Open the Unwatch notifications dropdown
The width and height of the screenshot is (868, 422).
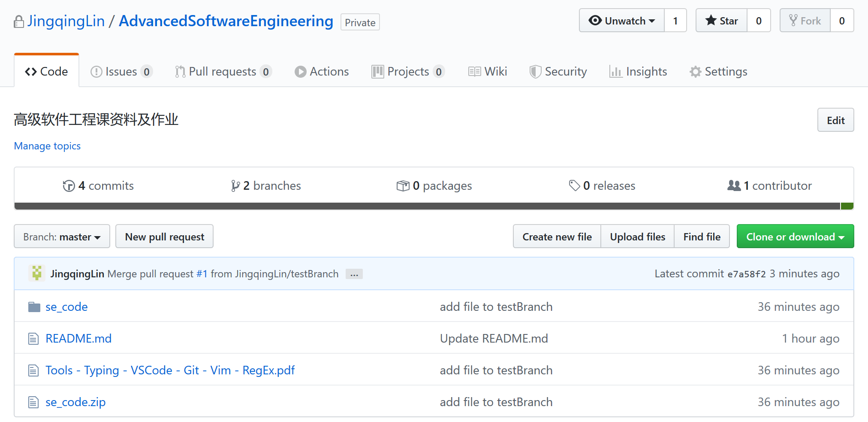(x=622, y=21)
